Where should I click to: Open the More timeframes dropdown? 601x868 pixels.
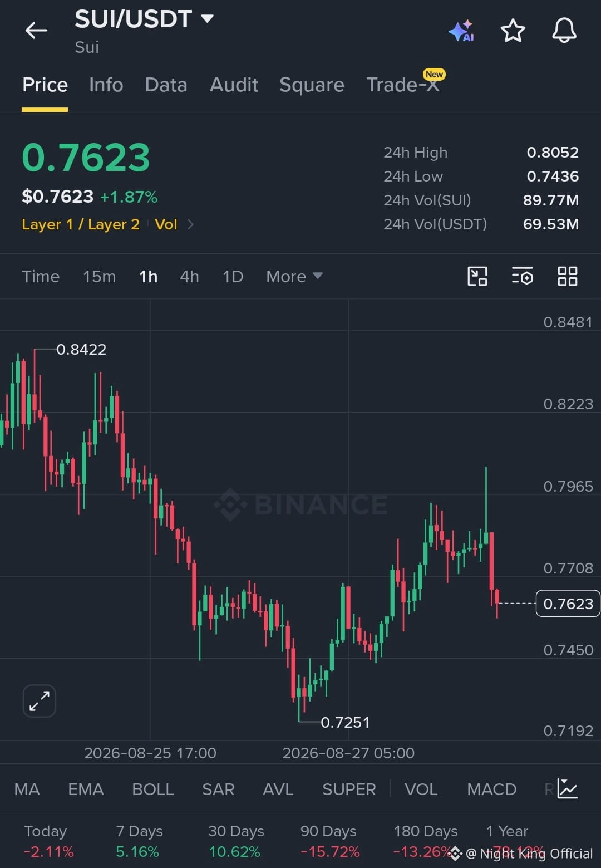click(x=294, y=276)
